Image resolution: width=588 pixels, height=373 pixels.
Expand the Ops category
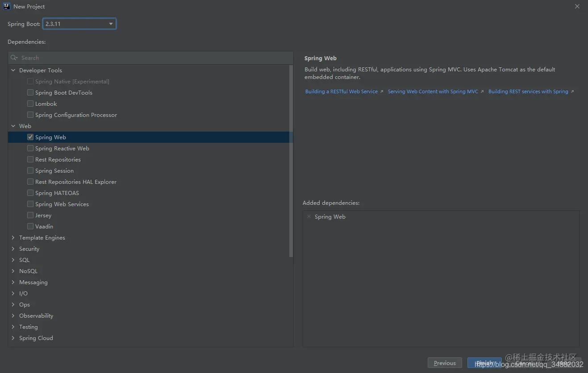pyautogui.click(x=13, y=304)
